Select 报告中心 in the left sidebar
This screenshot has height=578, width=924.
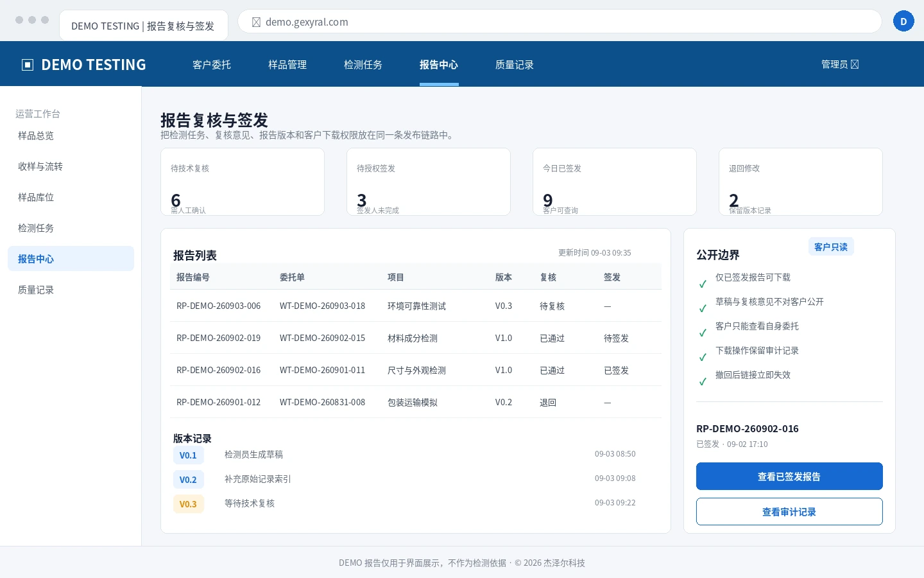click(71, 259)
